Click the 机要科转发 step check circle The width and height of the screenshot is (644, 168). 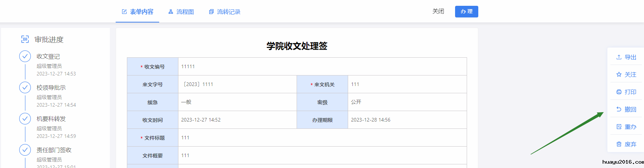coord(25,119)
